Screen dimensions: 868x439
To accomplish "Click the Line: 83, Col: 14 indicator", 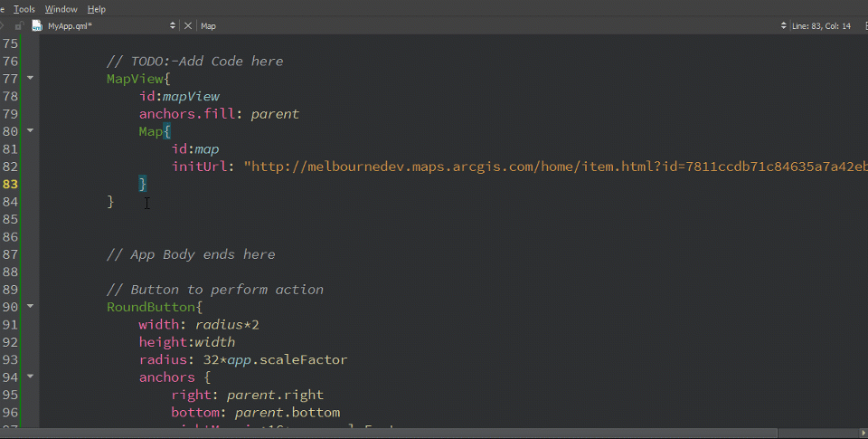I will pos(821,26).
